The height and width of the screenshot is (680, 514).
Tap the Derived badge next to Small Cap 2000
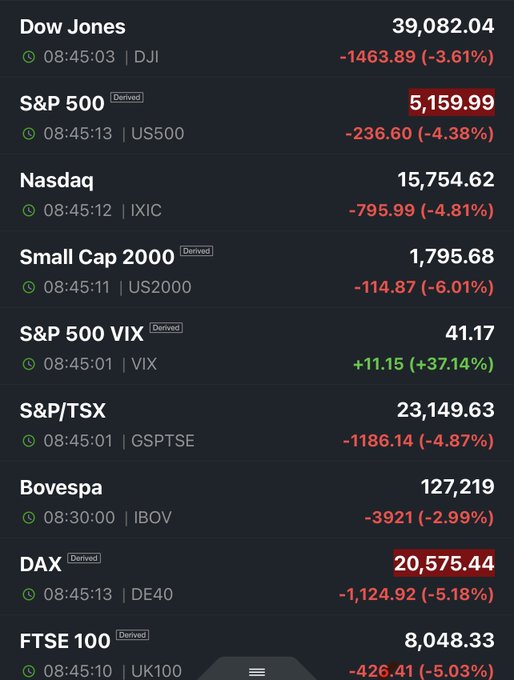196,251
